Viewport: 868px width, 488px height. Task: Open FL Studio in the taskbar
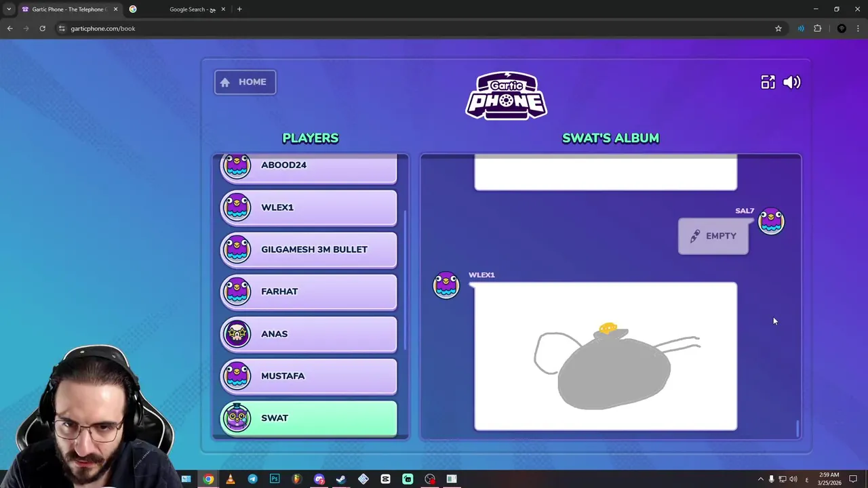tap(296, 479)
